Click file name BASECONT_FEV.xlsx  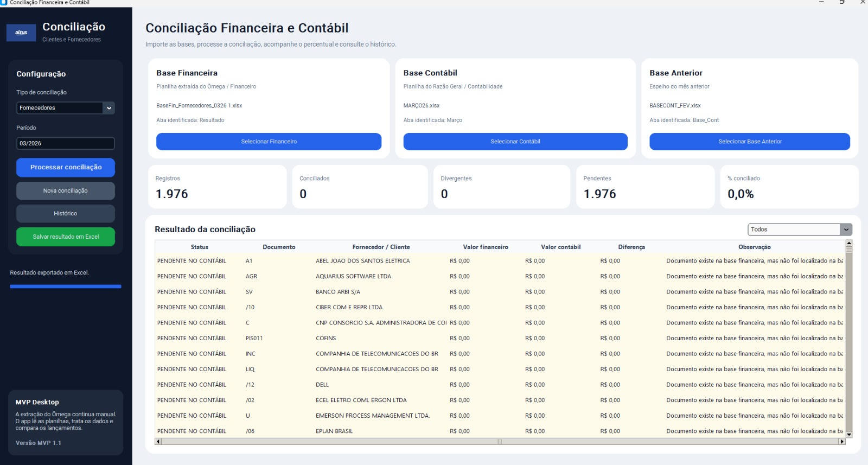tap(675, 105)
